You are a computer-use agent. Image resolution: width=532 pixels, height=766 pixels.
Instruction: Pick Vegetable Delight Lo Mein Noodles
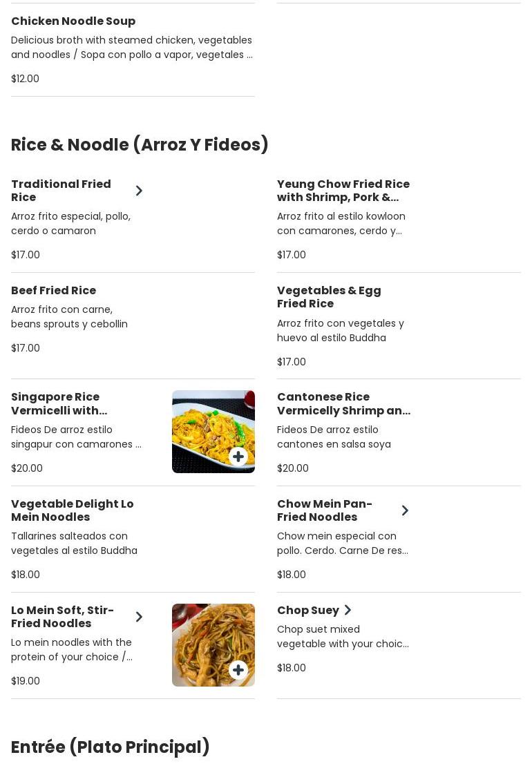click(x=73, y=510)
